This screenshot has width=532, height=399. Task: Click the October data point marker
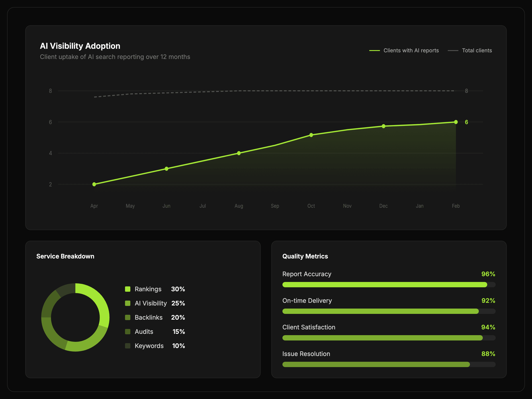(311, 135)
